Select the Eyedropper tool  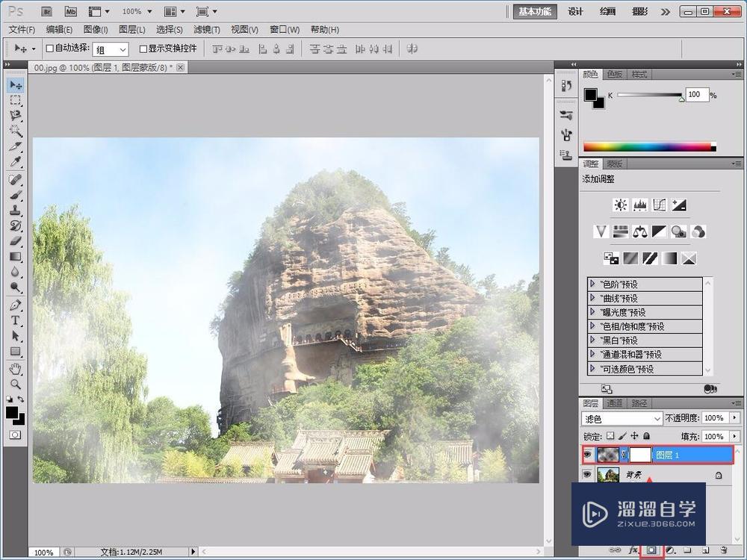click(x=16, y=161)
